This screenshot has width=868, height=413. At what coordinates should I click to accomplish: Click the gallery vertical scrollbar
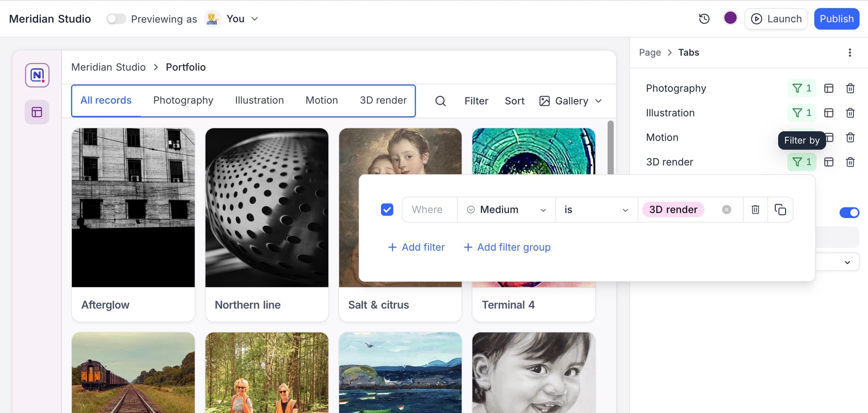click(610, 148)
